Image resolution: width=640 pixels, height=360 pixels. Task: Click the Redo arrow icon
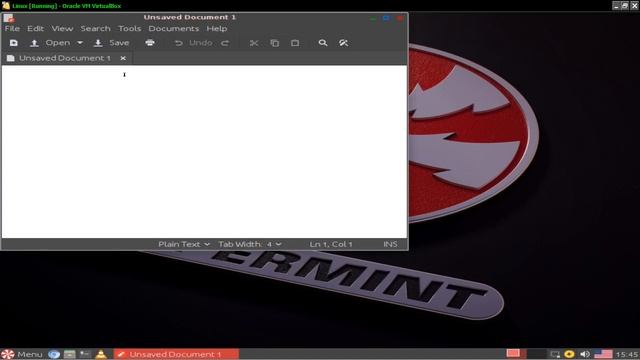point(225,43)
